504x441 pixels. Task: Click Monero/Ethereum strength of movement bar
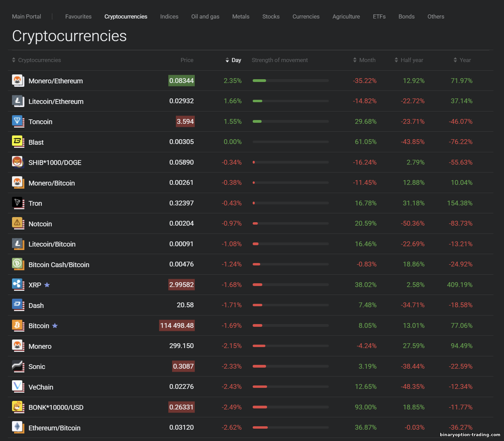(290, 81)
